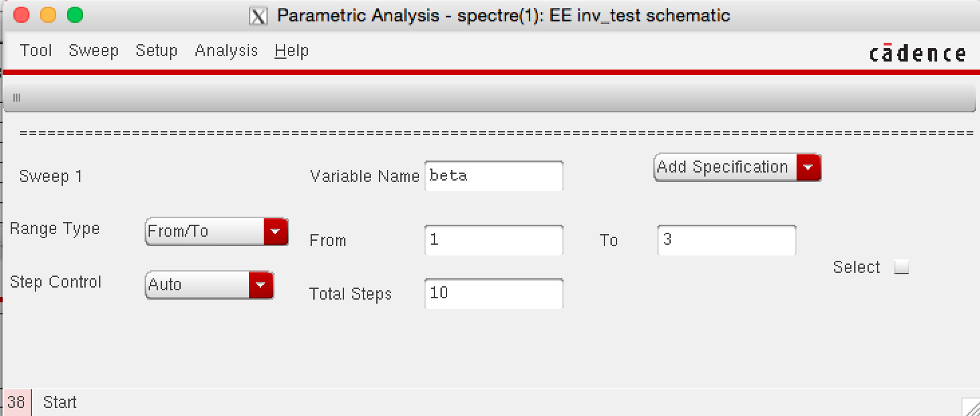
Task: Close the Parametric Analysis window
Action: (x=21, y=15)
